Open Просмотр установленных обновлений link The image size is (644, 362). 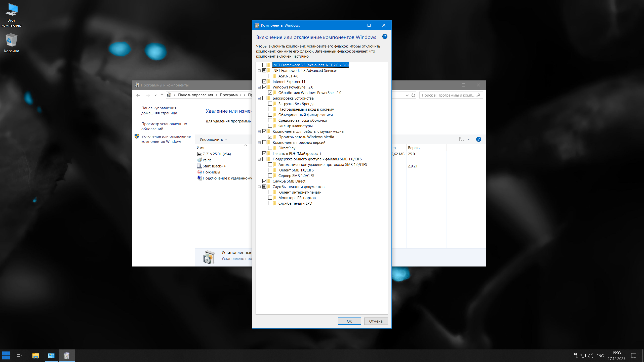coord(164,126)
